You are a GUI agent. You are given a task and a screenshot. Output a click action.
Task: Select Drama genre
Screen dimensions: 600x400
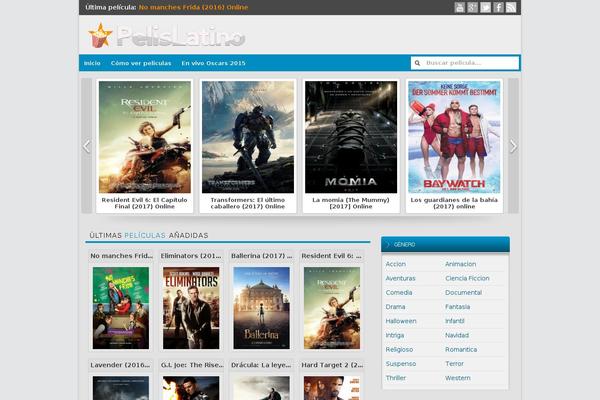pos(395,307)
